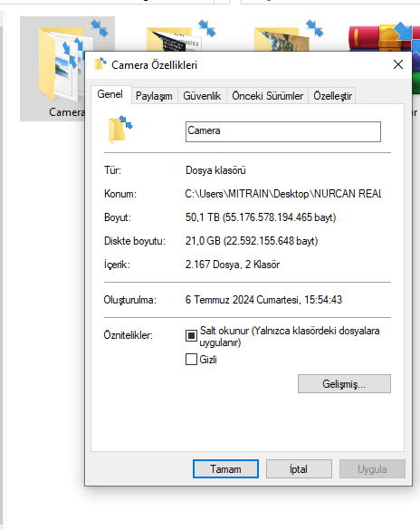Viewport: 420px width, 530px height.
Task: Select the Camera folder icon in Explorer
Action: [x=61, y=64]
